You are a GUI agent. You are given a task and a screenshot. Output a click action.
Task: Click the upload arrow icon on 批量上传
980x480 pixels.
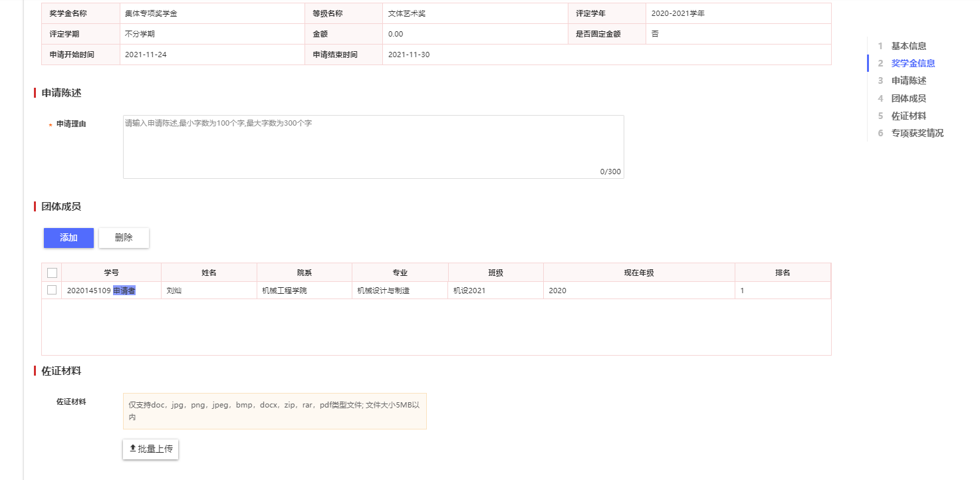[132, 449]
